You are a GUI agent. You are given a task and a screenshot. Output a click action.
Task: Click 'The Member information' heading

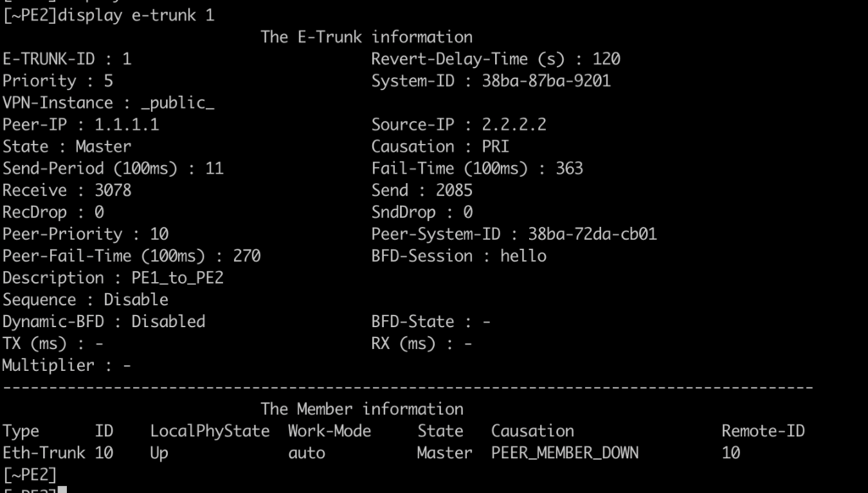click(x=362, y=409)
